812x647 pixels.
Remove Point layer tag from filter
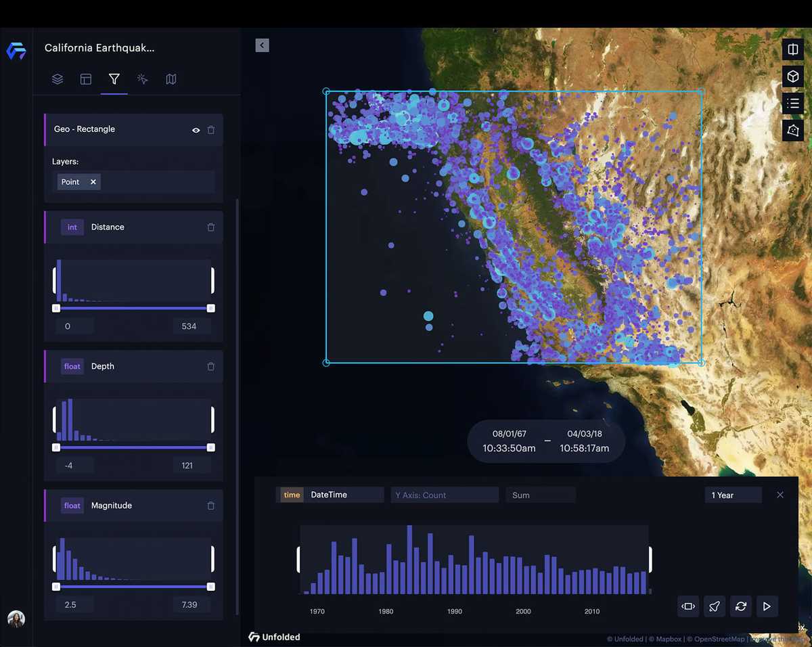coord(93,182)
